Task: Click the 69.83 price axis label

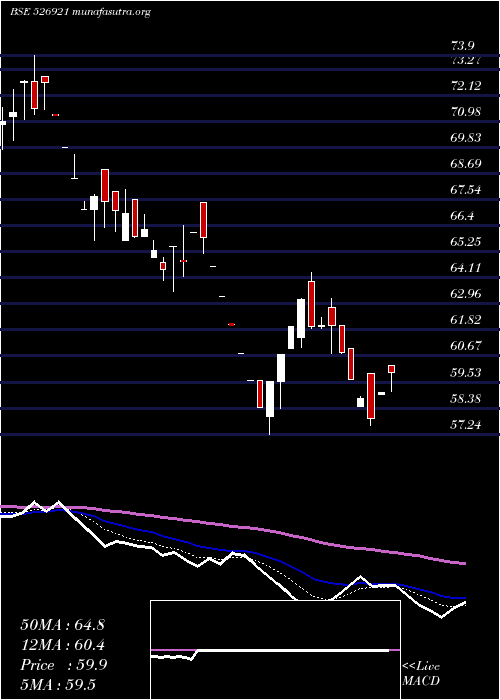Action: pyautogui.click(x=466, y=138)
